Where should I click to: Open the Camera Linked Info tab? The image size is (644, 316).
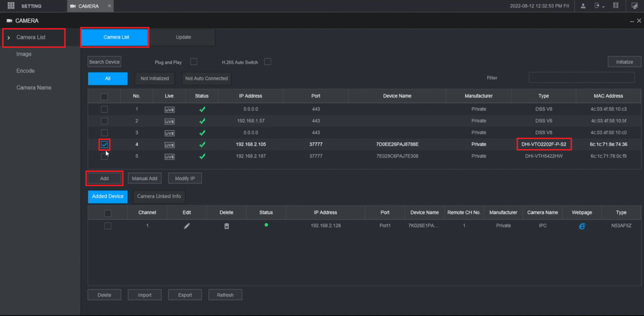pyautogui.click(x=159, y=196)
